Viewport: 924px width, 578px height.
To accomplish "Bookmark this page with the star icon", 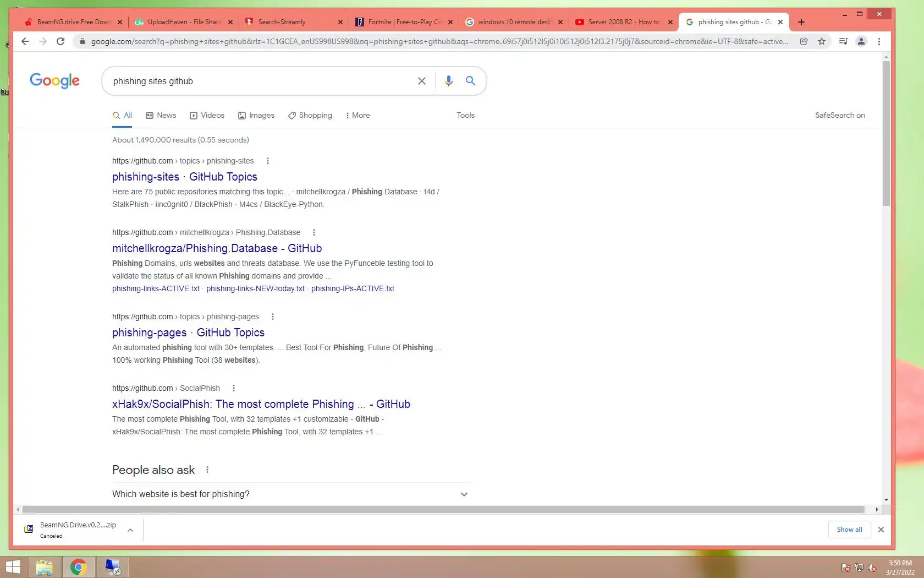I will coord(822,41).
